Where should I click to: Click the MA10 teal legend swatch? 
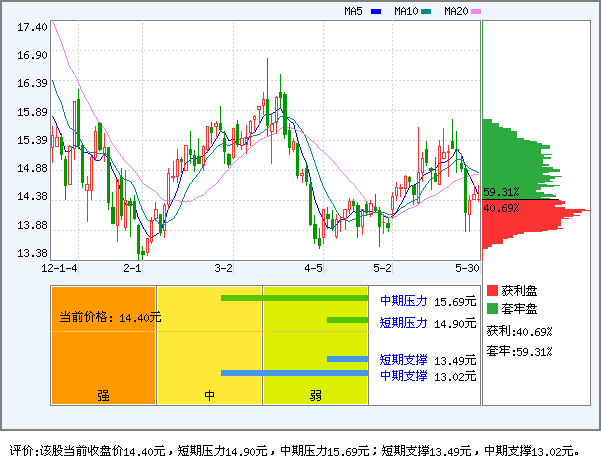click(x=426, y=11)
